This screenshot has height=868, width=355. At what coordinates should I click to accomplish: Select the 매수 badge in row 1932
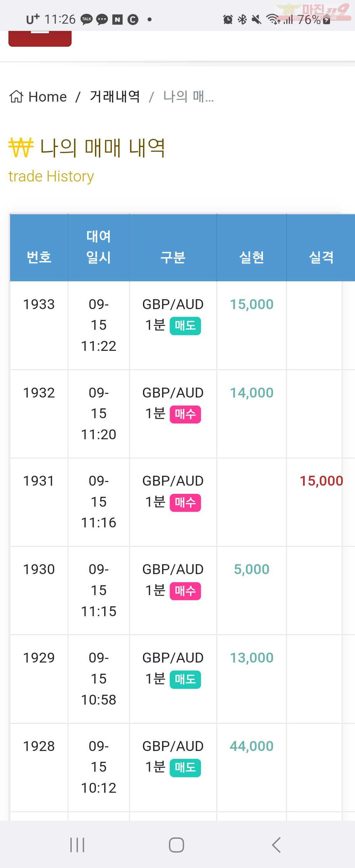(x=185, y=414)
